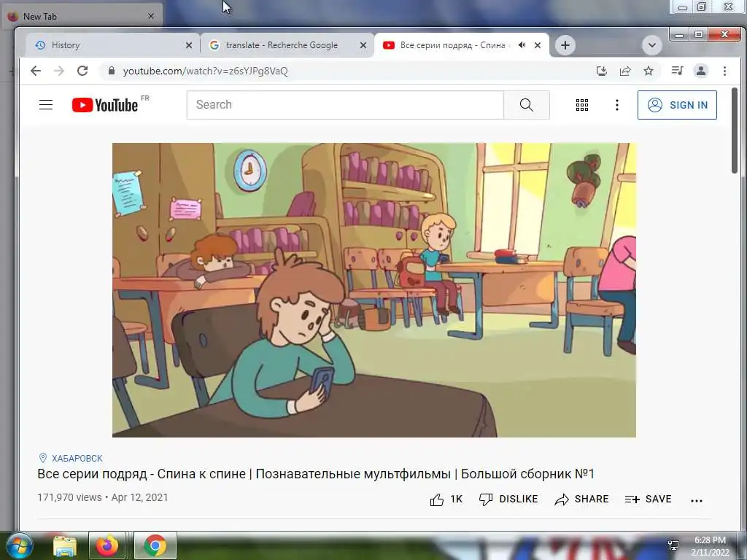Click the SHARE button under the video
This screenshot has height=560, width=747.
(x=581, y=499)
